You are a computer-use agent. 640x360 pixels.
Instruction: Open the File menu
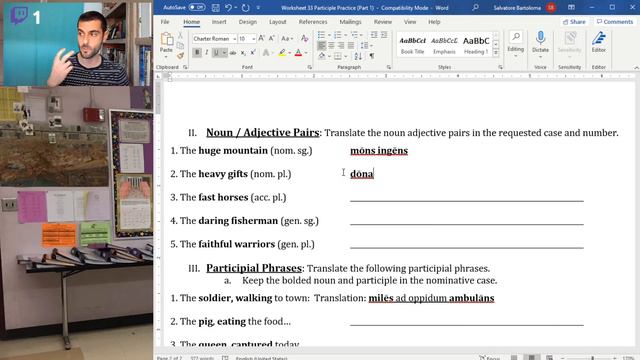(165, 22)
